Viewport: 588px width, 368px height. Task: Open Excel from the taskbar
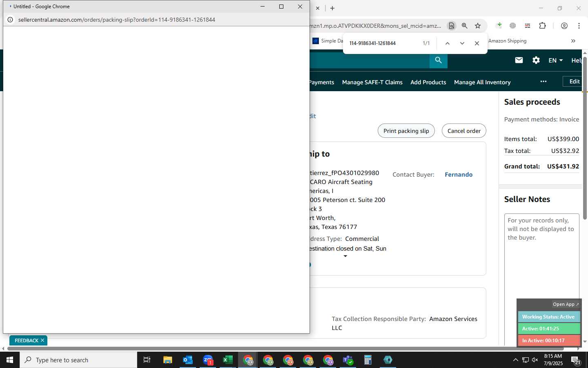point(228,360)
